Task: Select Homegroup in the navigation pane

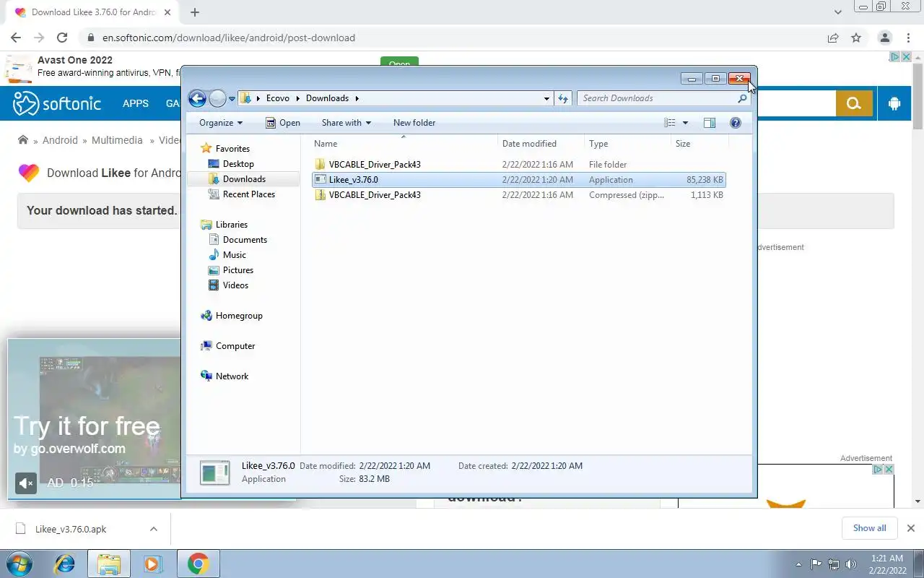Action: (239, 316)
